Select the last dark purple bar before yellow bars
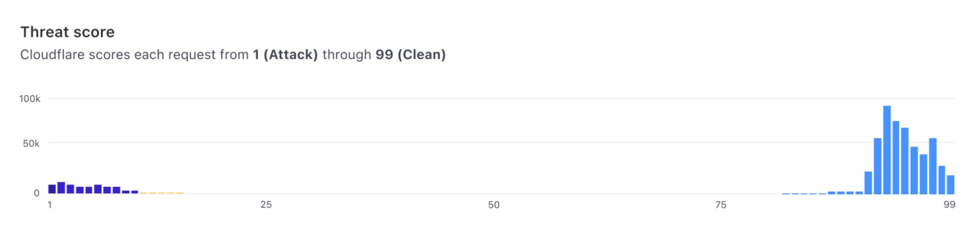980x233 pixels. point(135,192)
